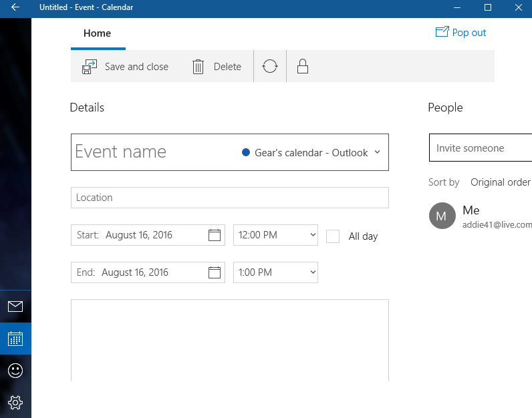Click the private lock icon
The image size is (532, 418).
point(303,67)
